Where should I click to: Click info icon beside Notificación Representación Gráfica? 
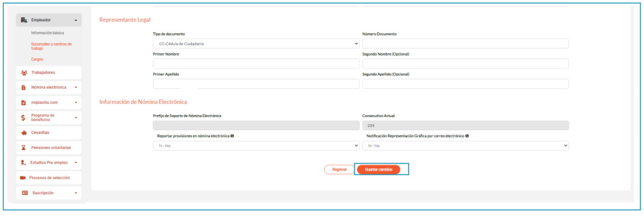[x=467, y=136]
